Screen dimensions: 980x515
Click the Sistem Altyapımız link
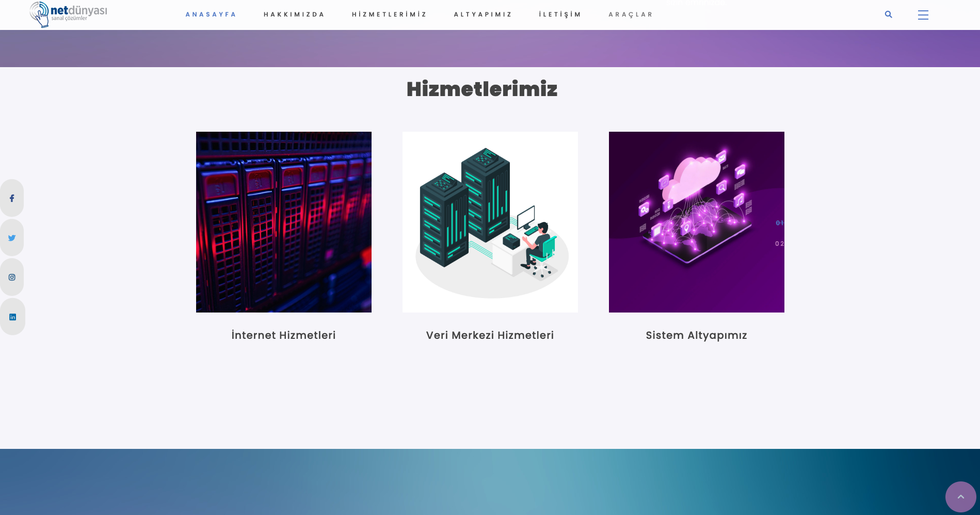coord(696,336)
